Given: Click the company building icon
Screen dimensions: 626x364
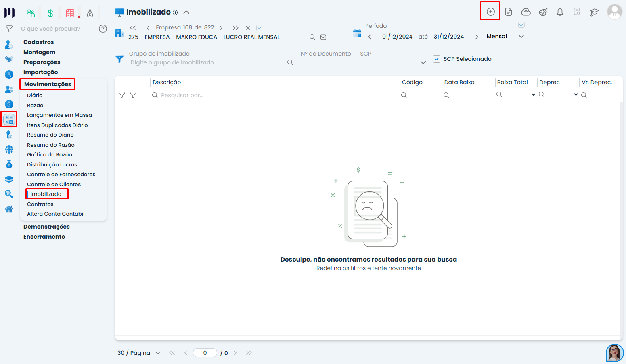Looking at the screenshot, I should coord(119,33).
